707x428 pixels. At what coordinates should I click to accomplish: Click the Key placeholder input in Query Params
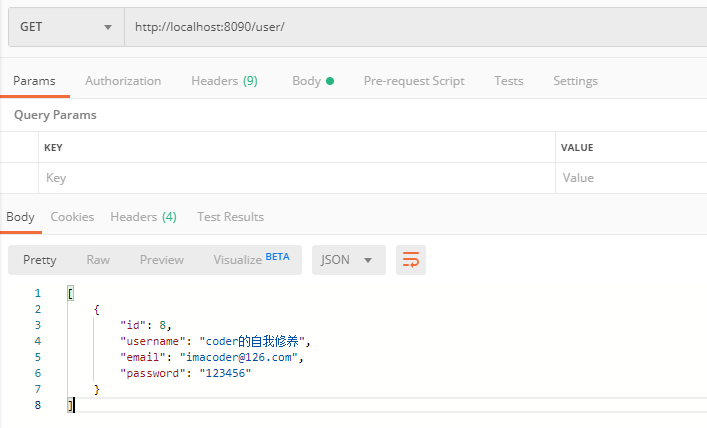(x=297, y=178)
